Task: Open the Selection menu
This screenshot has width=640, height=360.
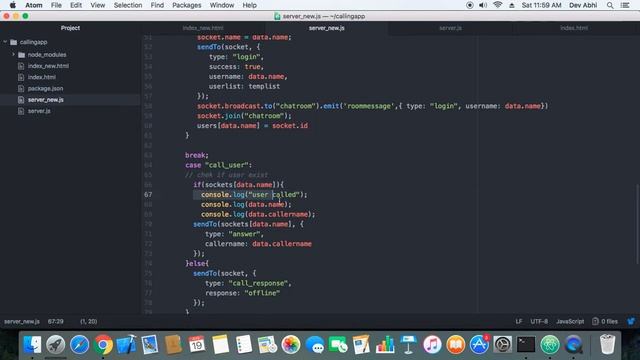Action: [x=128, y=5]
